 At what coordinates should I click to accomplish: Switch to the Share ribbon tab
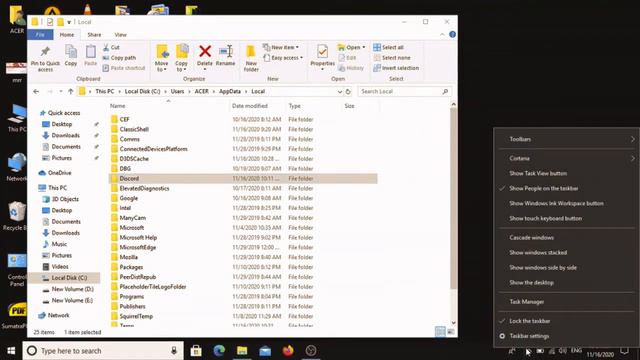(x=94, y=35)
